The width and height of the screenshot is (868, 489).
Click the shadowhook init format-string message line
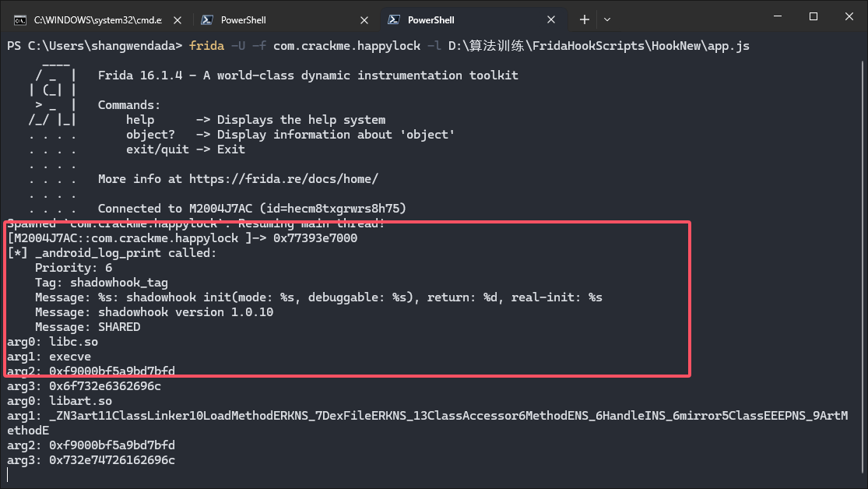click(318, 297)
